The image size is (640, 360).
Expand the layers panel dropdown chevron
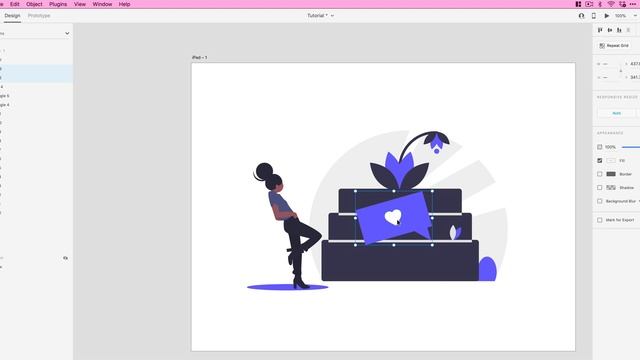(67, 33)
